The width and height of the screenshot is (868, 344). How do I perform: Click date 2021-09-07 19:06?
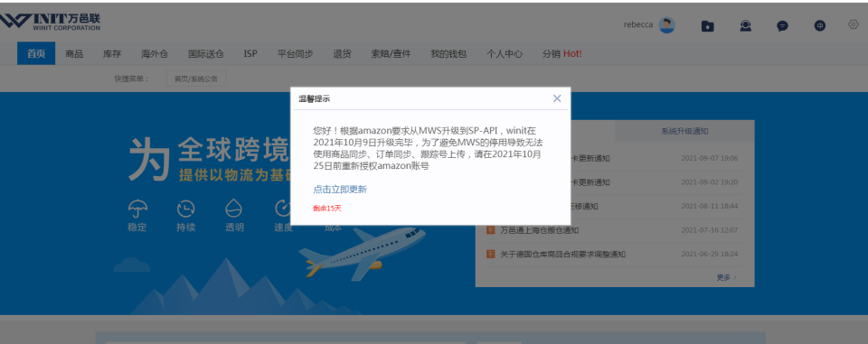coord(709,158)
